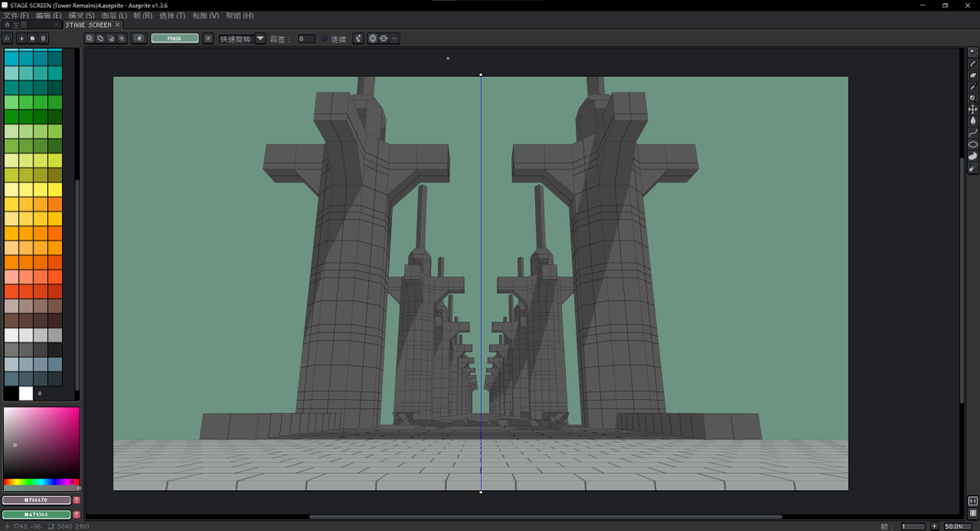Screen dimensions: 980x531
Task: Open the 选择 (T) menu
Action: (171, 16)
